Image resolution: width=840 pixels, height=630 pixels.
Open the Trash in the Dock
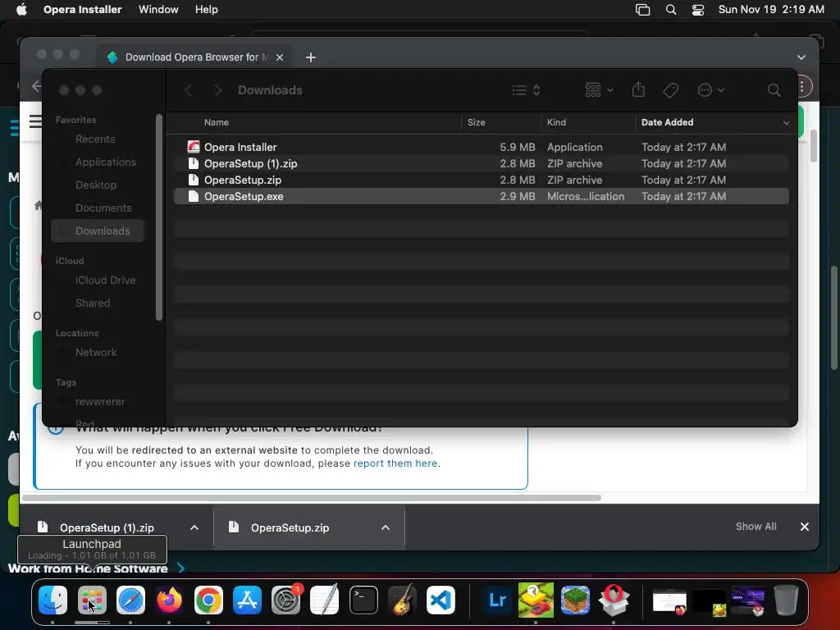[786, 600]
